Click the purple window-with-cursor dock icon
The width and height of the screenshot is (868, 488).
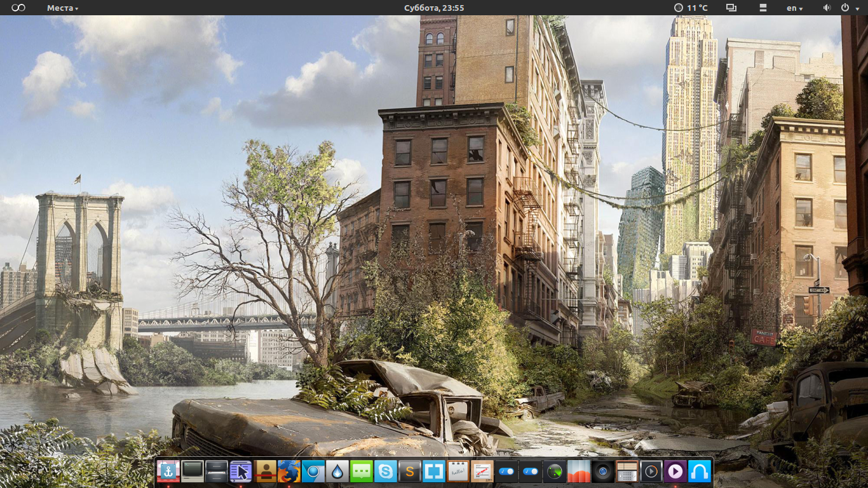pyautogui.click(x=241, y=471)
